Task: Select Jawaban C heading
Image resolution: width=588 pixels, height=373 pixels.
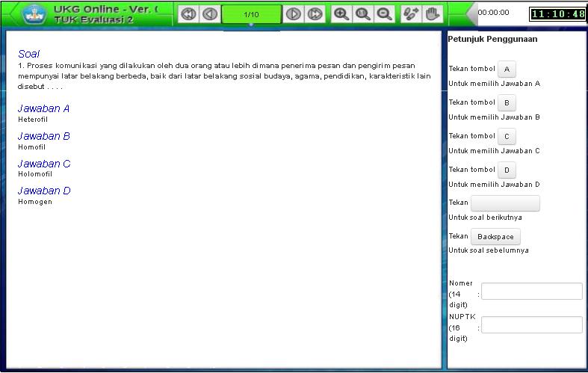Action: [x=44, y=164]
